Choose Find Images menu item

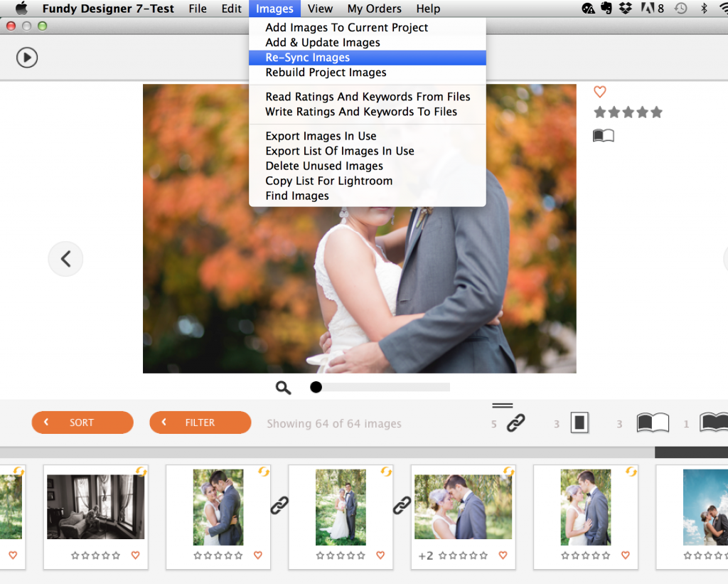368,196
